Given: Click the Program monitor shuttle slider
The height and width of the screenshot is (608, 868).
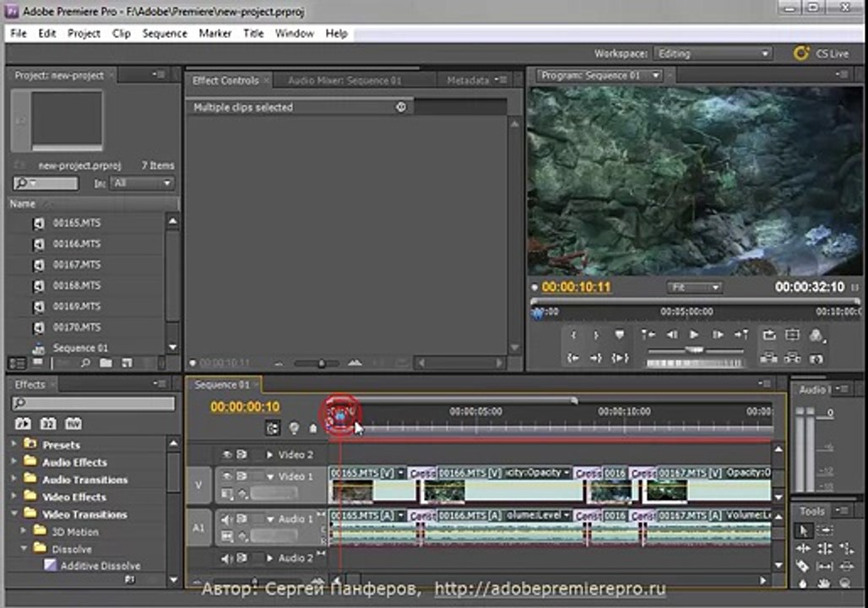Looking at the screenshot, I should [695, 350].
